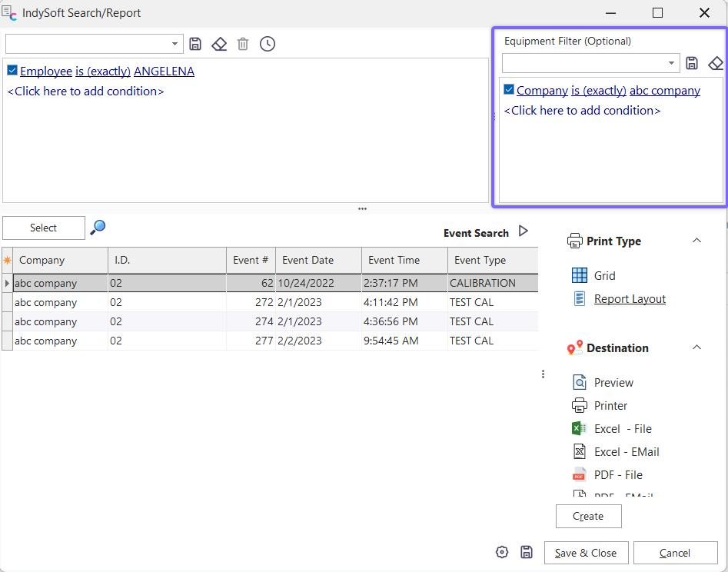Uncheck the Employee condition checkbox

click(12, 71)
